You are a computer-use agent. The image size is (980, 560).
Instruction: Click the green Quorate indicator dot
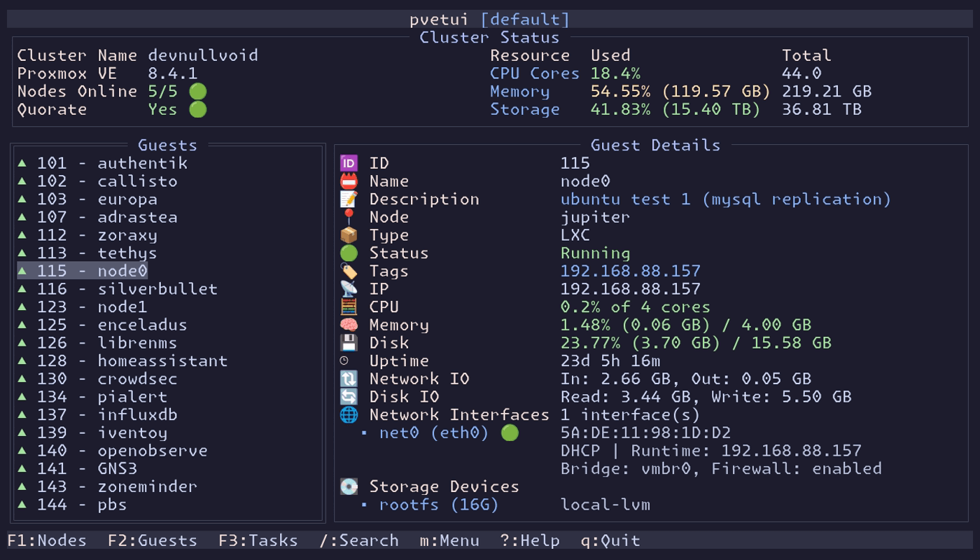[x=198, y=110]
